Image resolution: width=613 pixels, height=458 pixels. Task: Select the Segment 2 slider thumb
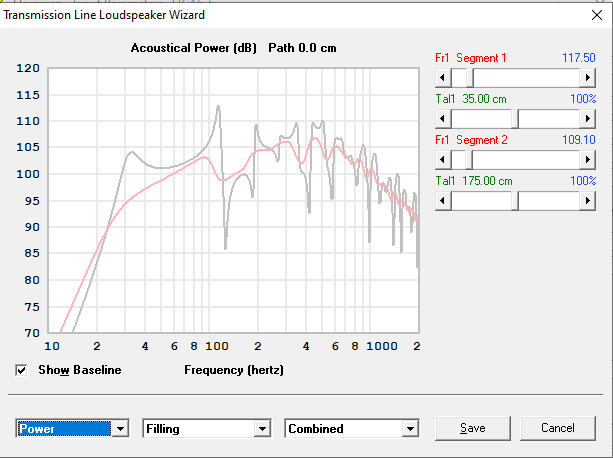[464, 160]
